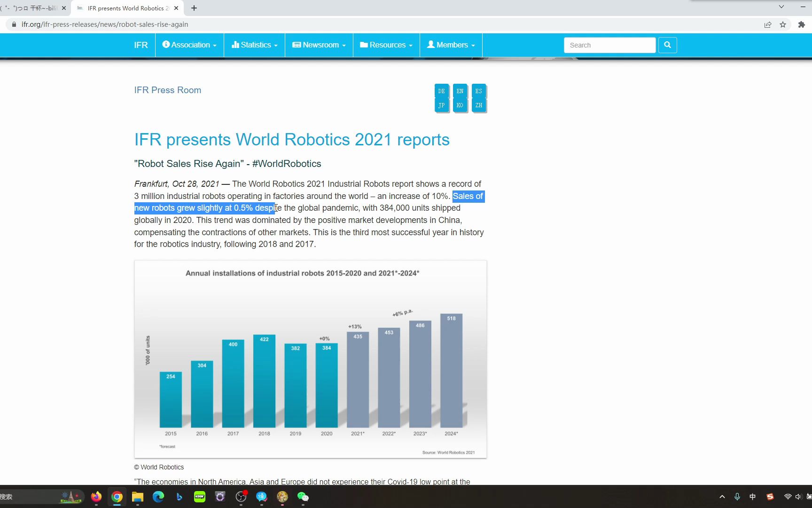Go to the IFR home link
Screen dimensions: 812x508
[x=141, y=45]
